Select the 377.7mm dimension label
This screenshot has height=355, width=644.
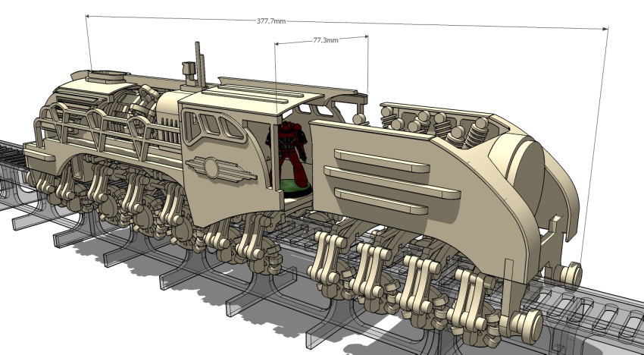271,21
